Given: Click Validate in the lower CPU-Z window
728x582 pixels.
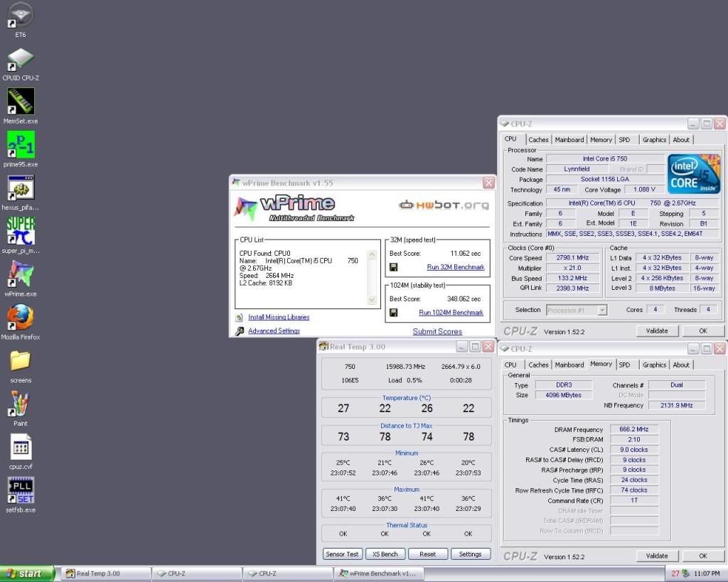Looking at the screenshot, I should tap(657, 556).
